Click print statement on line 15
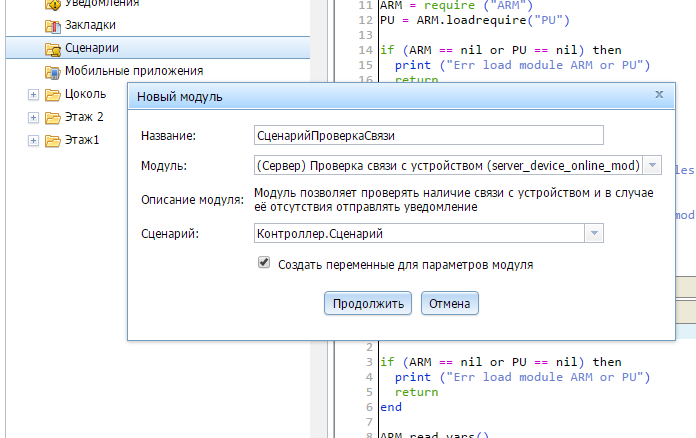The image size is (696, 438). (522, 65)
